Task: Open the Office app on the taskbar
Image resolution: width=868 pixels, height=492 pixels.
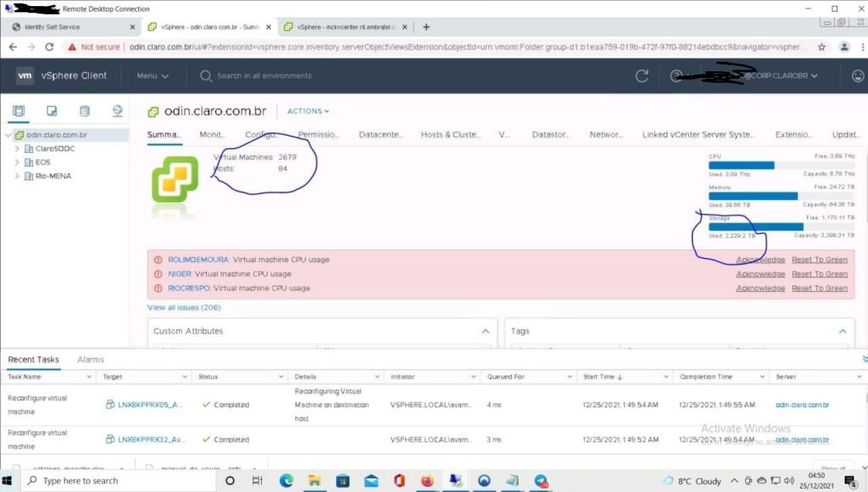Action: pyautogui.click(x=399, y=480)
